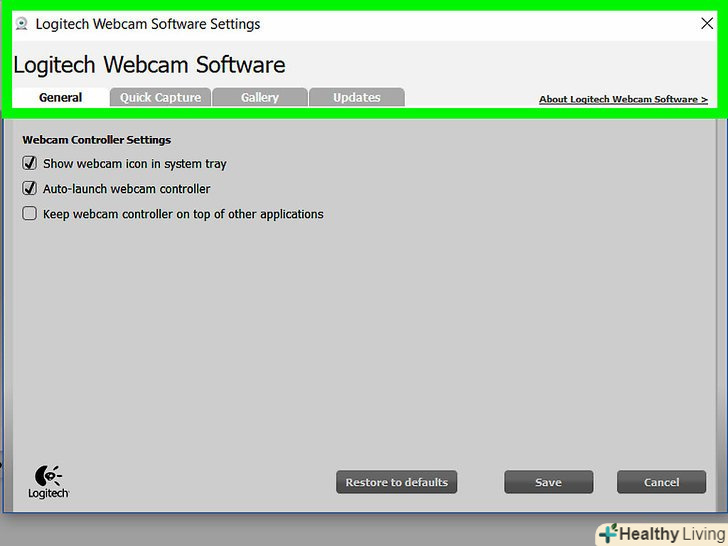
Task: Open the Gallery tab
Action: [x=260, y=98]
